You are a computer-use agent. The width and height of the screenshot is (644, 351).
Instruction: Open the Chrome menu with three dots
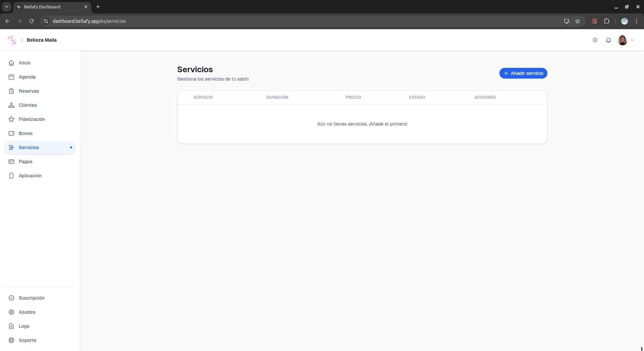(637, 21)
